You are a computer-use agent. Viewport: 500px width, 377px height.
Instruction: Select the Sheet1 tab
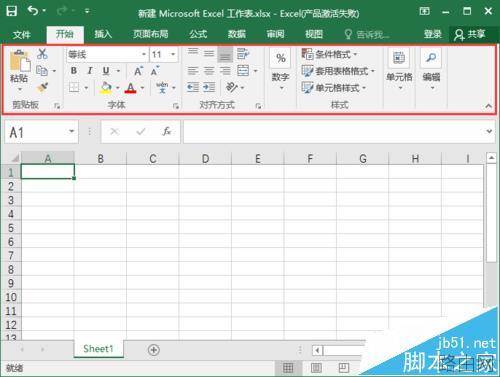pyautogui.click(x=98, y=349)
